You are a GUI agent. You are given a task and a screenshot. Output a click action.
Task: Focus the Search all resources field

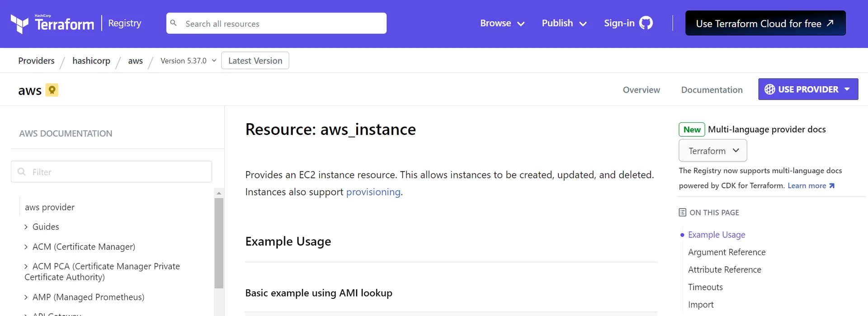(276, 23)
